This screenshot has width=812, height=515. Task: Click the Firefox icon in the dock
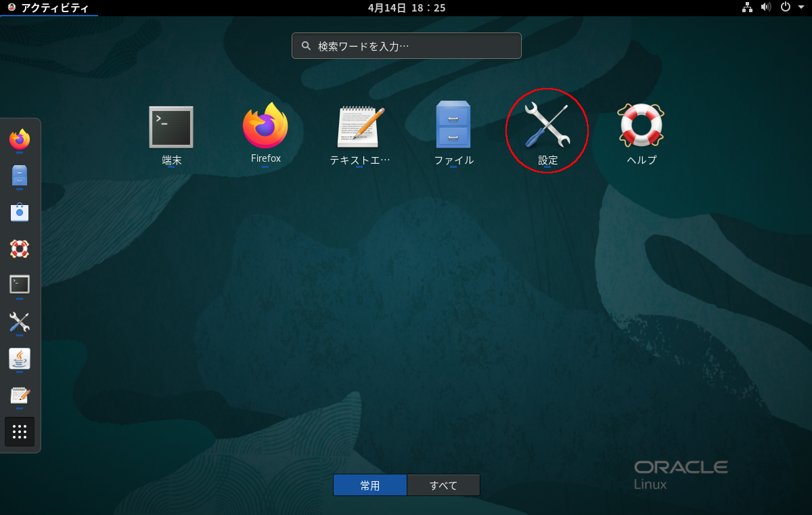tap(20, 140)
